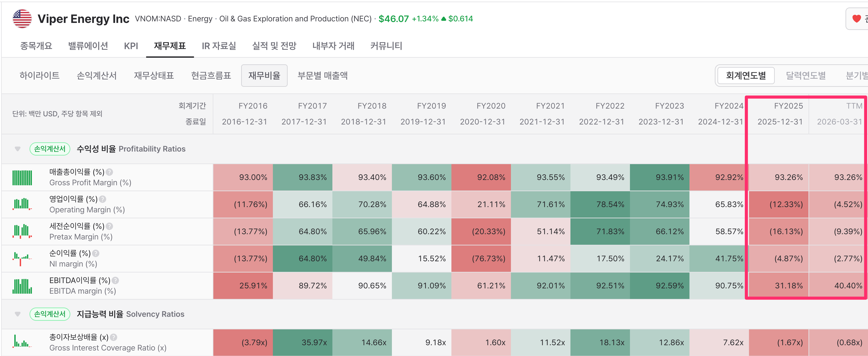Click the US flag icon beside Viper Energy

[x=22, y=19]
